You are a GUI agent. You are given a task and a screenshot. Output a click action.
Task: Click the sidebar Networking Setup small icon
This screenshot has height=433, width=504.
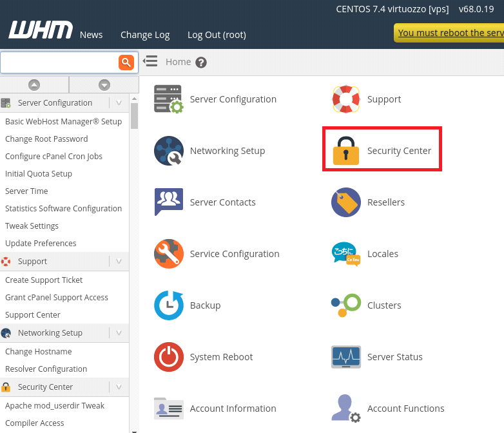[6, 333]
